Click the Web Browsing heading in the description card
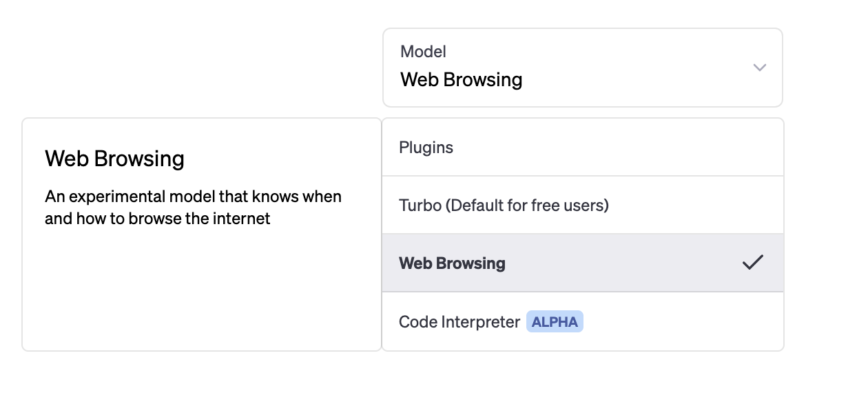868x411 pixels. (x=114, y=159)
